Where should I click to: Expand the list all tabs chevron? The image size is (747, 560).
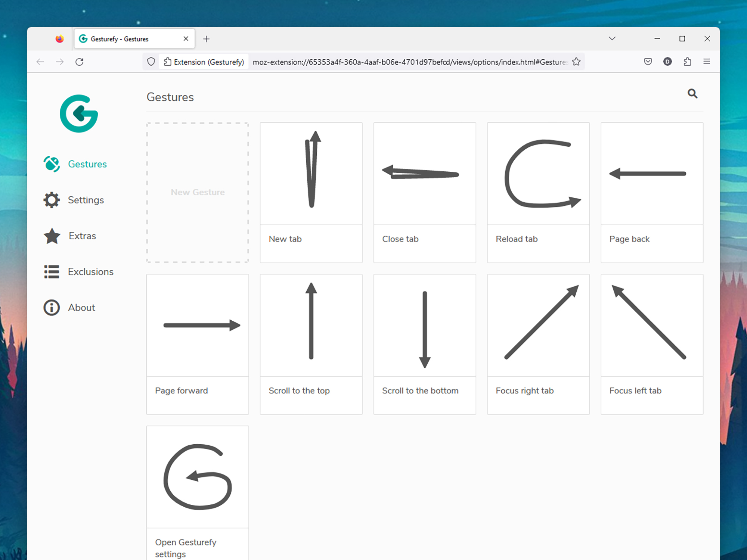coord(612,38)
